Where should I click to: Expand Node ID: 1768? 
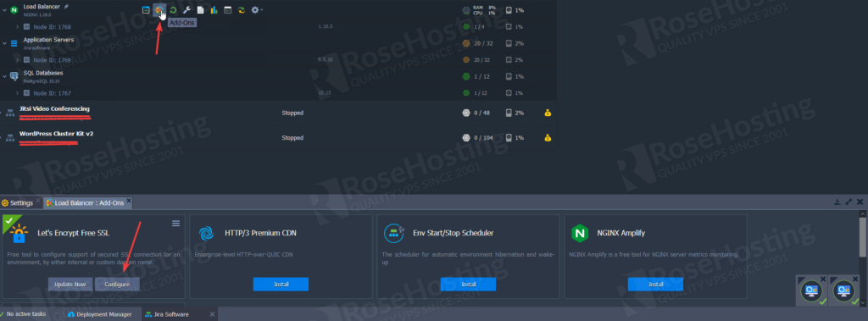point(18,26)
